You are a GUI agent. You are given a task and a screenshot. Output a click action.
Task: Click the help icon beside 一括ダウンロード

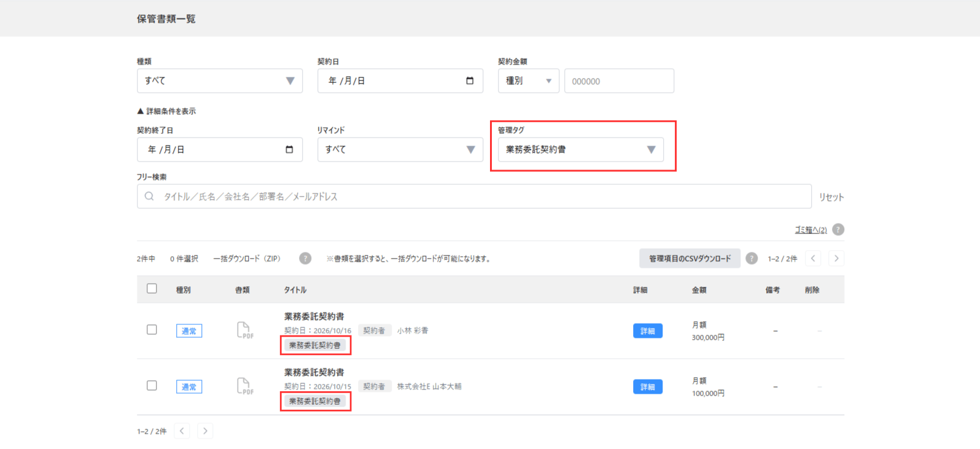(x=305, y=259)
